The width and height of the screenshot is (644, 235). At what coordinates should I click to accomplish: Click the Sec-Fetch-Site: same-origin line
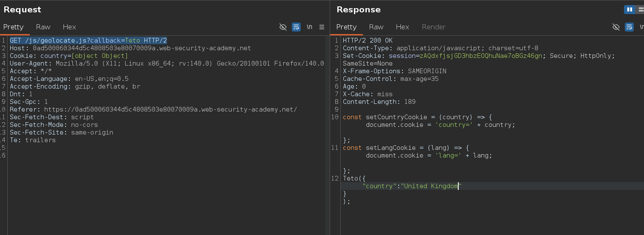pyautogui.click(x=62, y=132)
